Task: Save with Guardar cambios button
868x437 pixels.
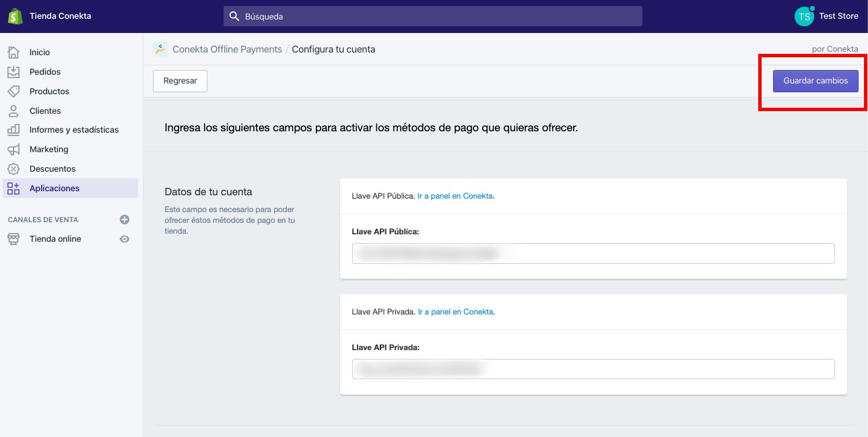Action: tap(815, 81)
